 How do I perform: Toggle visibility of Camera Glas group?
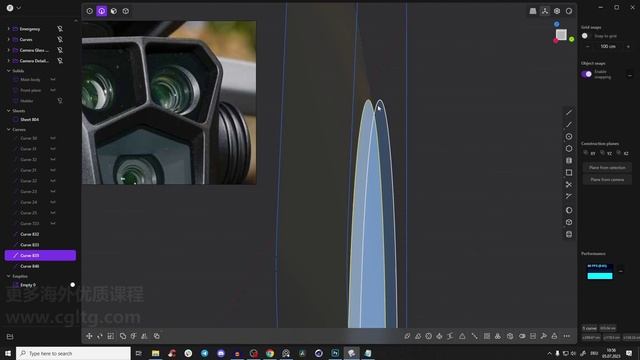(60, 50)
